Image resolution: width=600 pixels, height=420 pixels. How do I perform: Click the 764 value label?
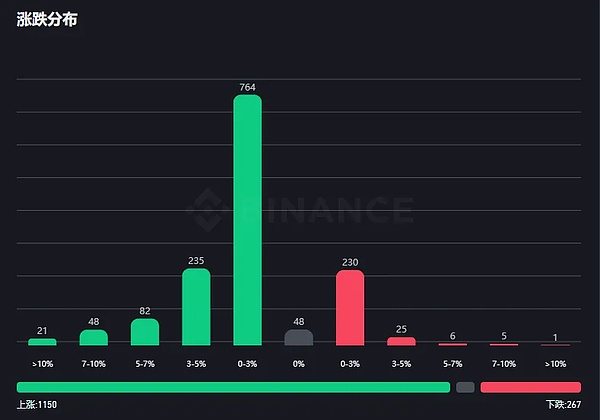(247, 88)
